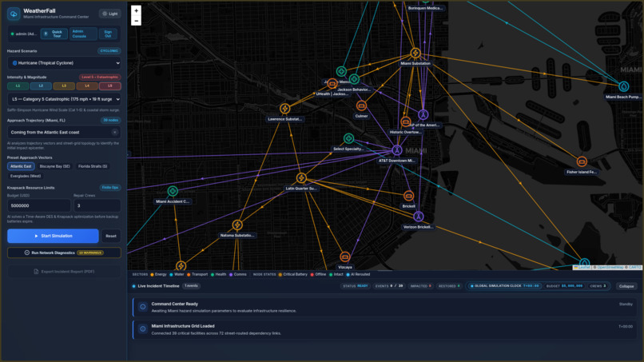The width and height of the screenshot is (644, 362).
Task: Open the Command Center Ready event
Action: [384, 307]
